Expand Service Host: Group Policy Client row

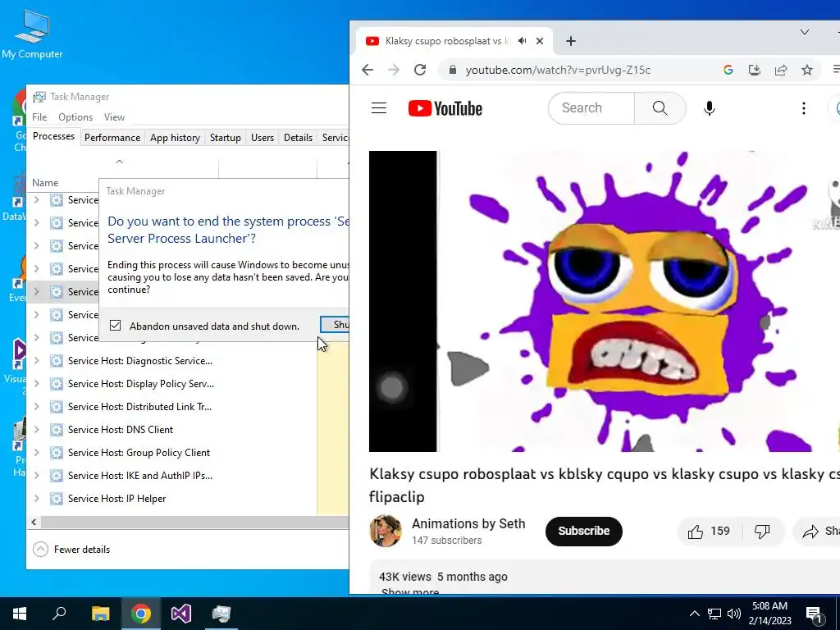coord(36,453)
